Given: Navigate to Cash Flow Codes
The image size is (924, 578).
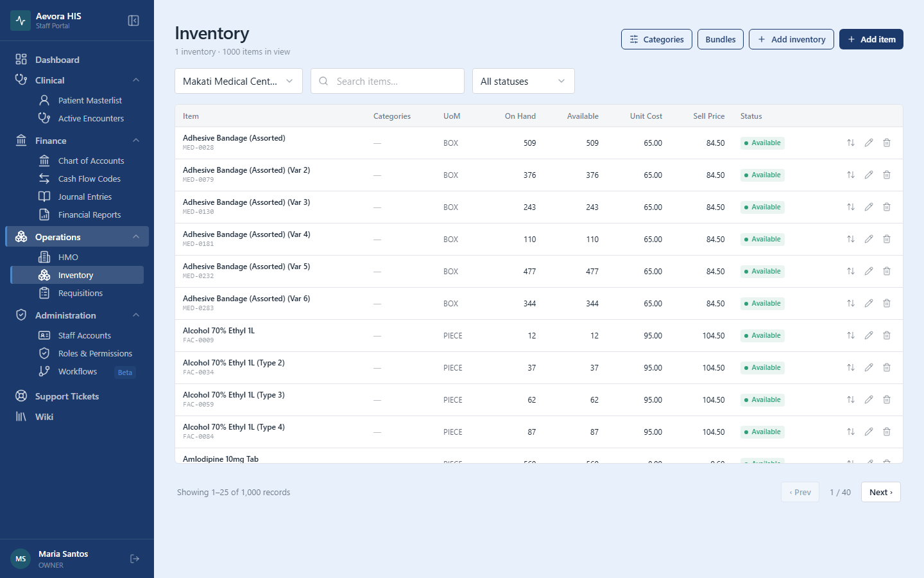Looking at the screenshot, I should [x=77, y=179].
